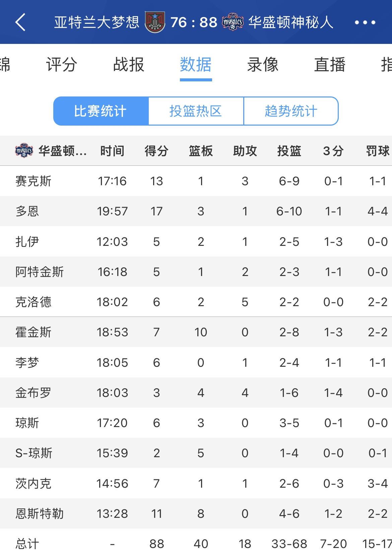Tap the 总计 totals row

tap(27, 544)
